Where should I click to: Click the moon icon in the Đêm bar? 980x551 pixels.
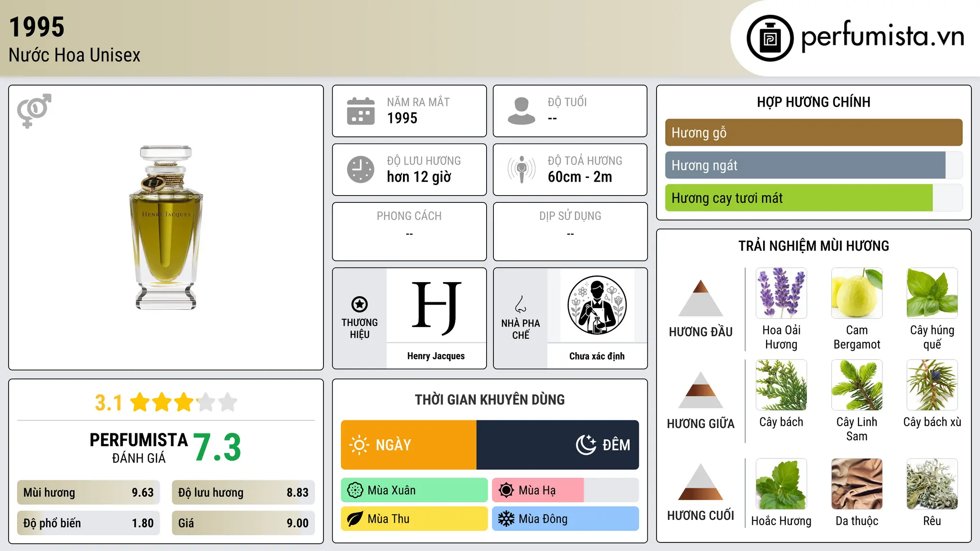(x=586, y=445)
